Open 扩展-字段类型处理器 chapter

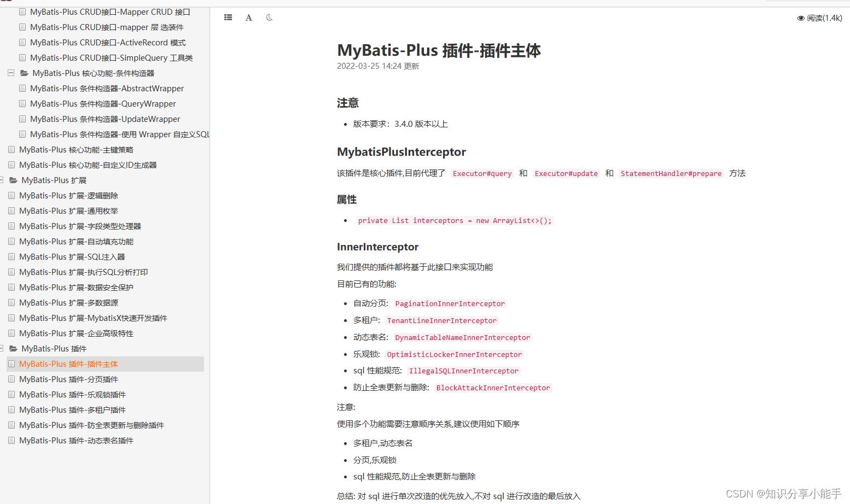[80, 226]
